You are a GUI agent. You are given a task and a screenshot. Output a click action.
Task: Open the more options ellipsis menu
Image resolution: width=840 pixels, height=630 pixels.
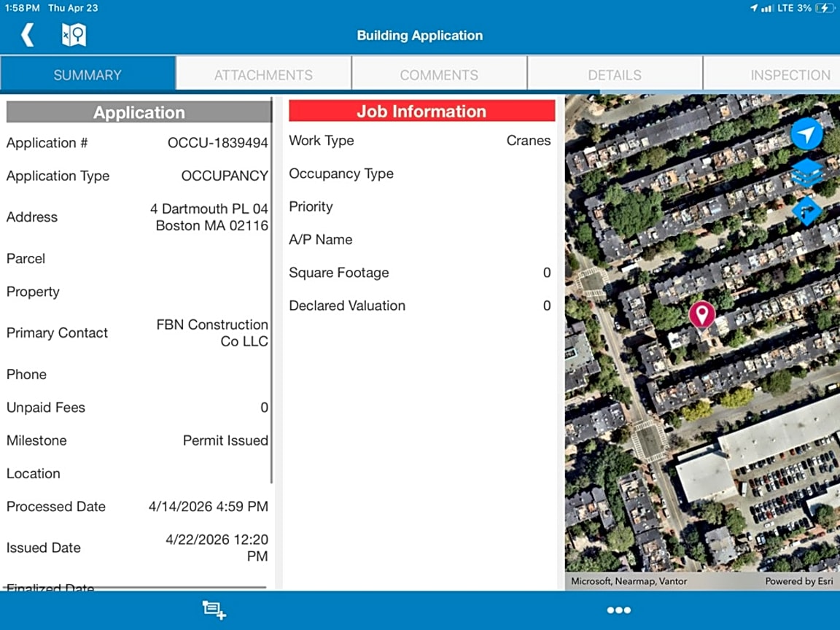pos(618,610)
